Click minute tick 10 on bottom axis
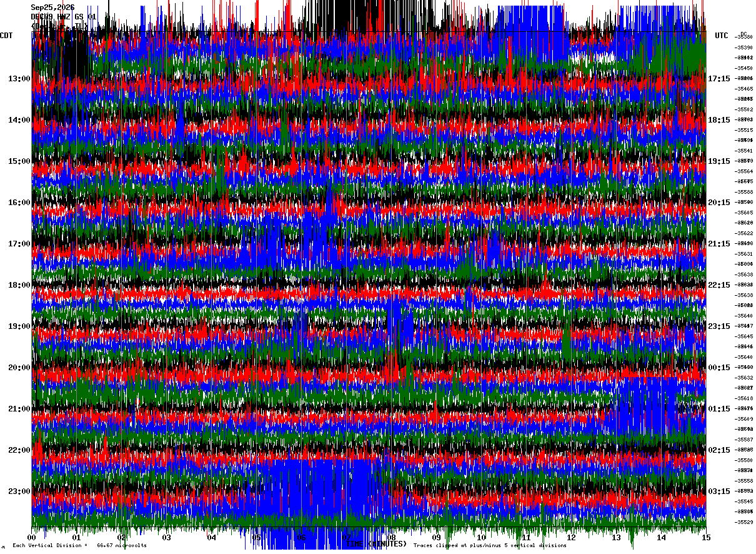Viewport: 756px width, 554px height. tap(481, 537)
